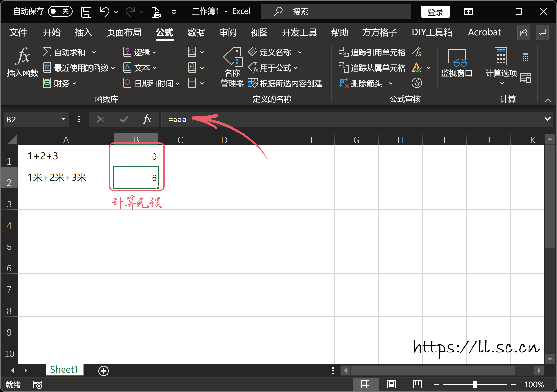Screen dimensions: 557x392
Task: Open the Data (数据) ribbon tab
Action: (196, 32)
